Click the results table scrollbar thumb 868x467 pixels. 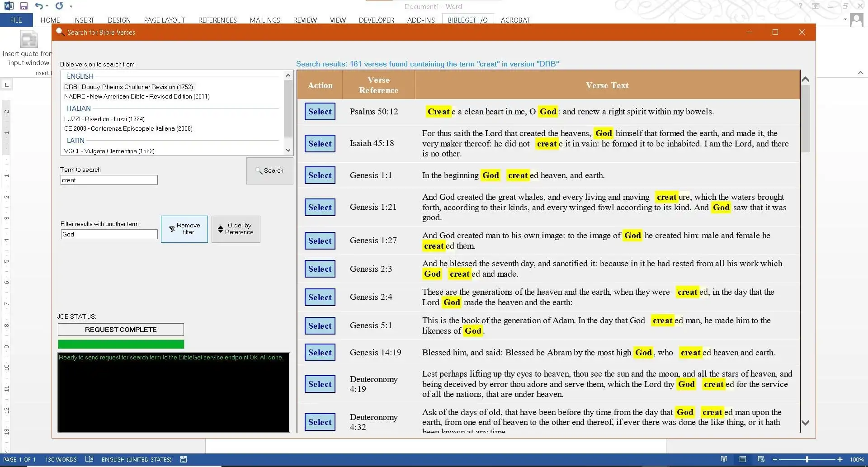pyautogui.click(x=805, y=119)
